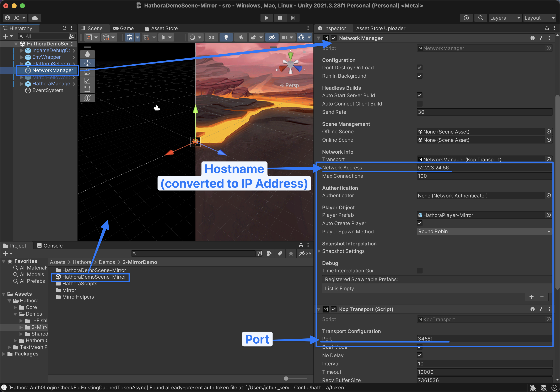
Task: Click the Step frame button
Action: point(293,18)
